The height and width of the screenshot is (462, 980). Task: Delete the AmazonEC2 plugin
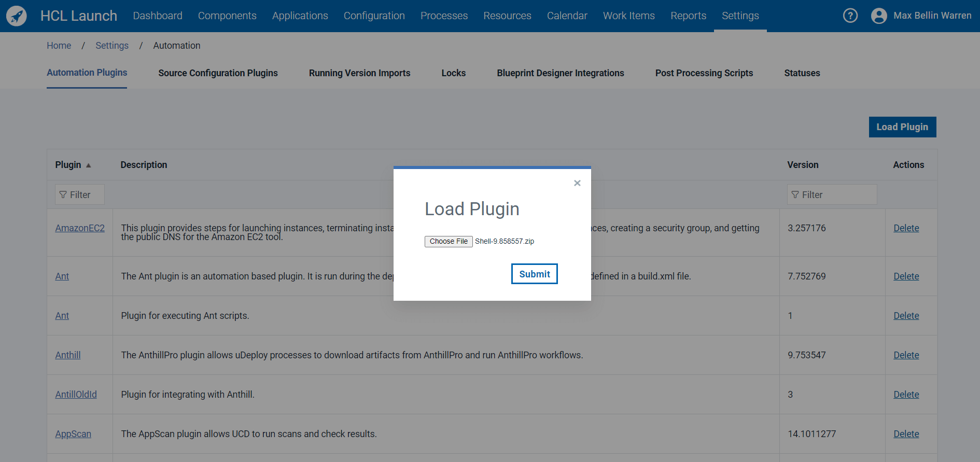click(906, 228)
